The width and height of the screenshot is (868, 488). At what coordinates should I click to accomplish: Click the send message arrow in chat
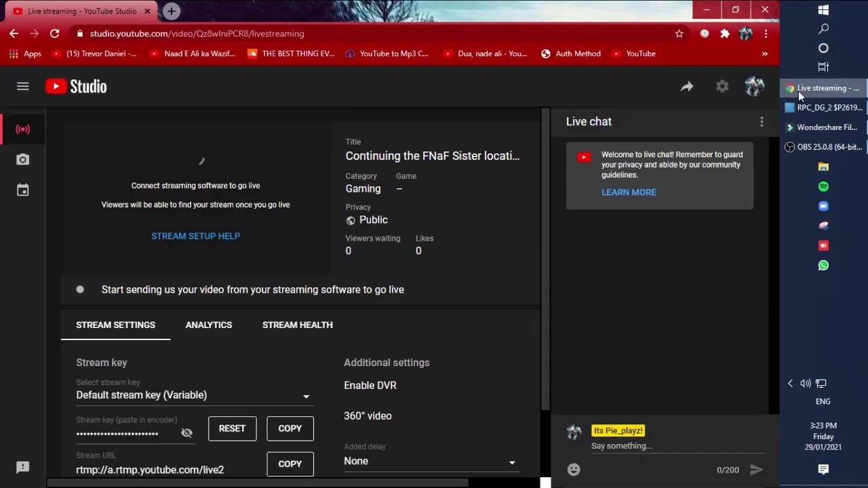point(756,469)
